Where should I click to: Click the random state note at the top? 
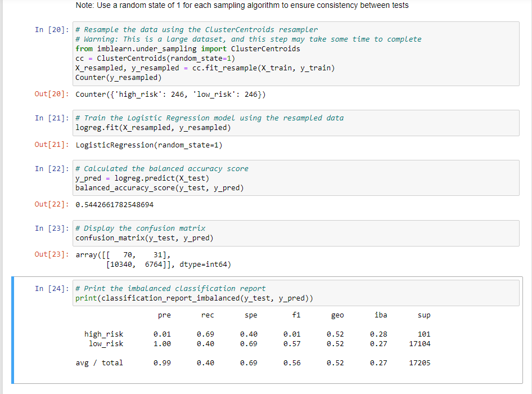241,5
